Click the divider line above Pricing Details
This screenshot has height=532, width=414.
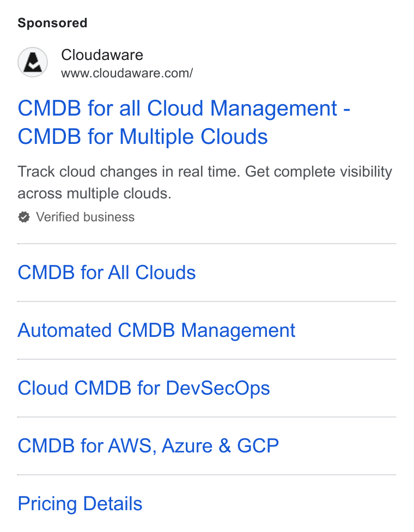point(207,475)
